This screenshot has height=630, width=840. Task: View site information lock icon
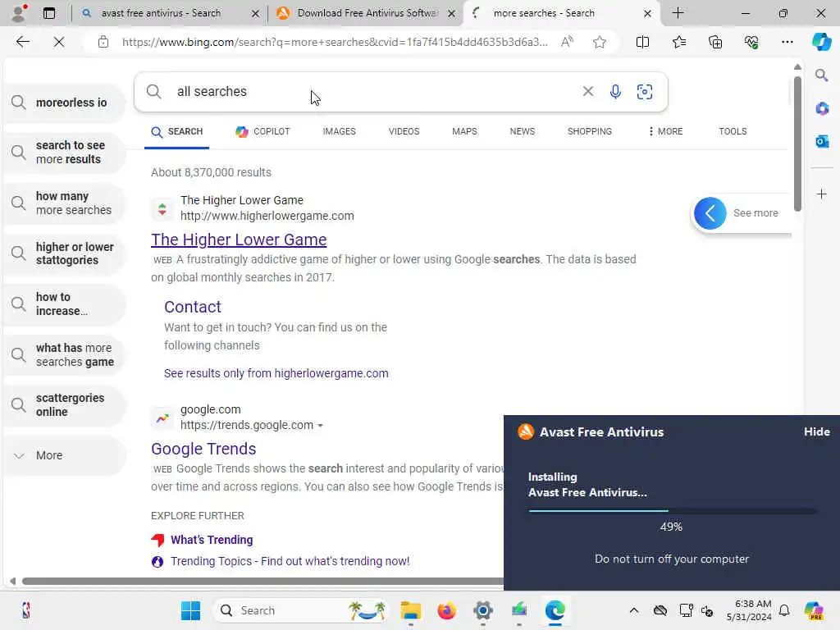click(103, 42)
